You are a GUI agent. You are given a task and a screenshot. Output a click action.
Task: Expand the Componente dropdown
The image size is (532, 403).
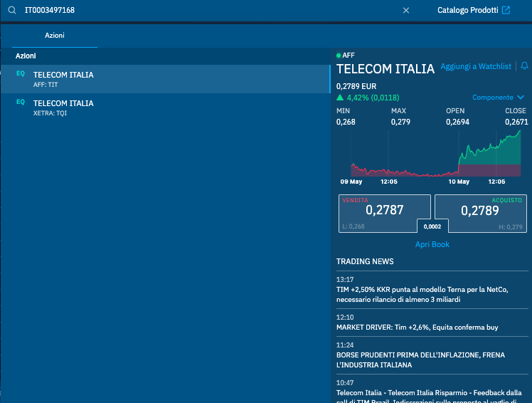493,98
